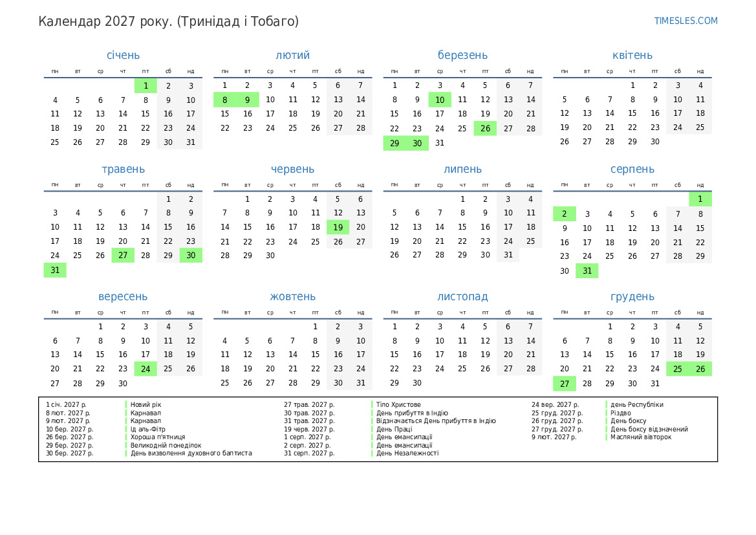This screenshot has height=535, width=756.
Task: Click the "серпень" month heading
Action: tap(632, 169)
